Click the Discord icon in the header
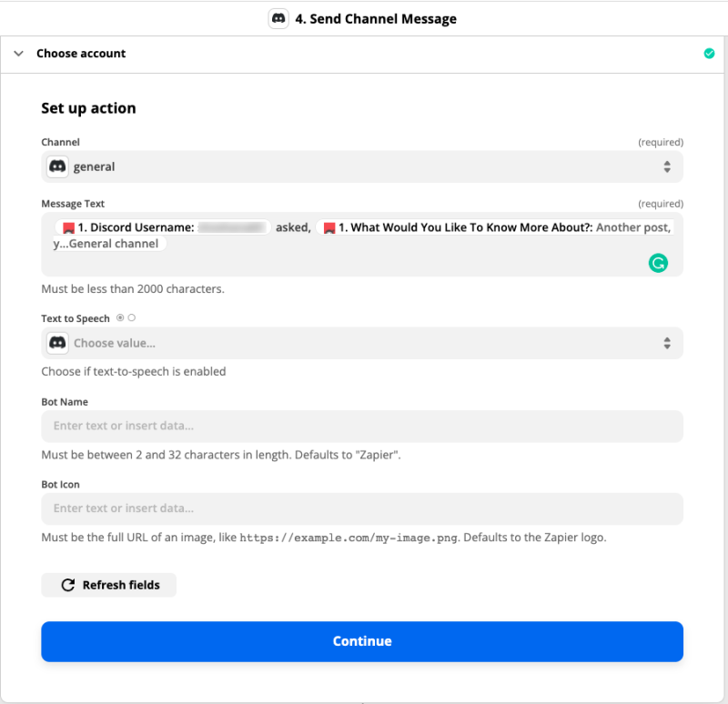 (278, 18)
